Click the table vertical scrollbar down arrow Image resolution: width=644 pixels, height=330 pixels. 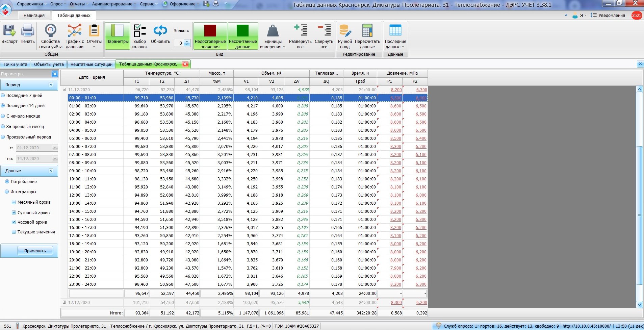(639, 305)
